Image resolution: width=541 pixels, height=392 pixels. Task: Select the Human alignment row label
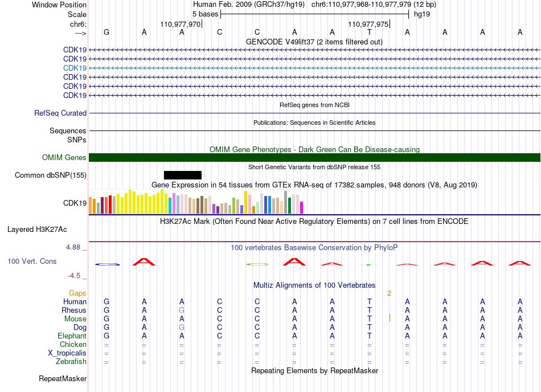coord(75,301)
